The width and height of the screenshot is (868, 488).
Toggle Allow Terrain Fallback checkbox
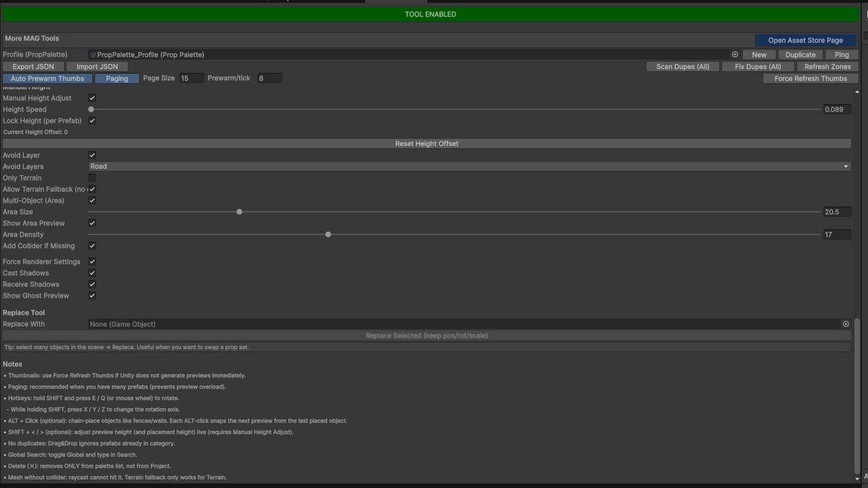coord(92,189)
